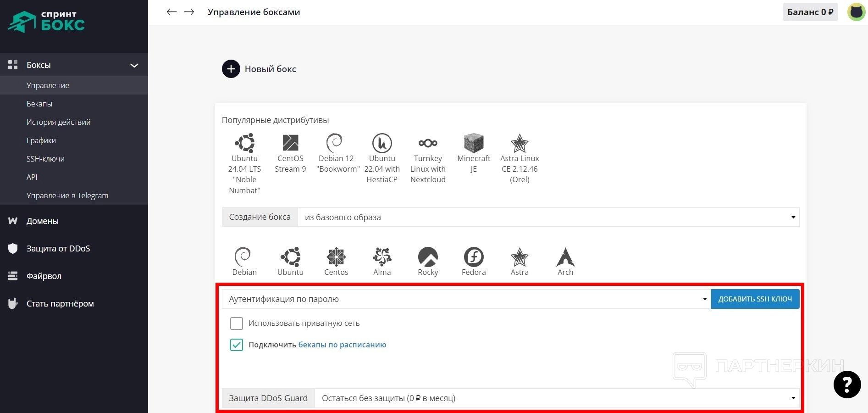The height and width of the screenshot is (413, 868).
Task: Click the plus icon for new box
Action: pos(231,69)
